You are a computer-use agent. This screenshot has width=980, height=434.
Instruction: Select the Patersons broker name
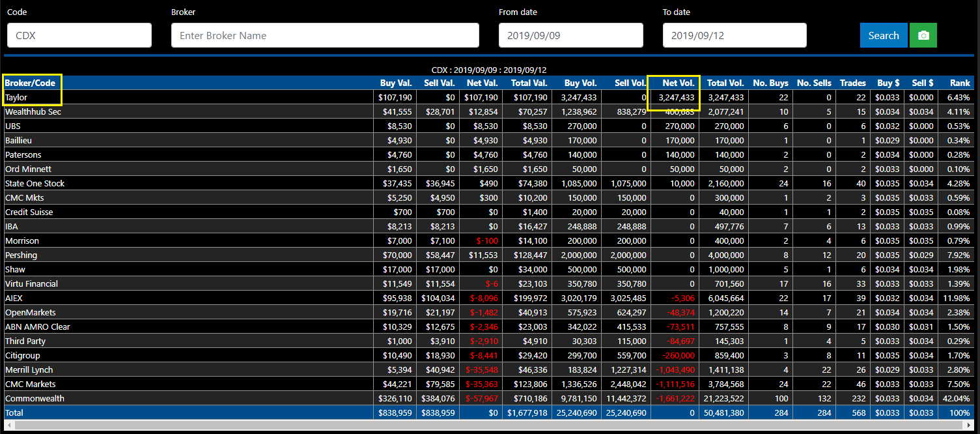coord(23,154)
